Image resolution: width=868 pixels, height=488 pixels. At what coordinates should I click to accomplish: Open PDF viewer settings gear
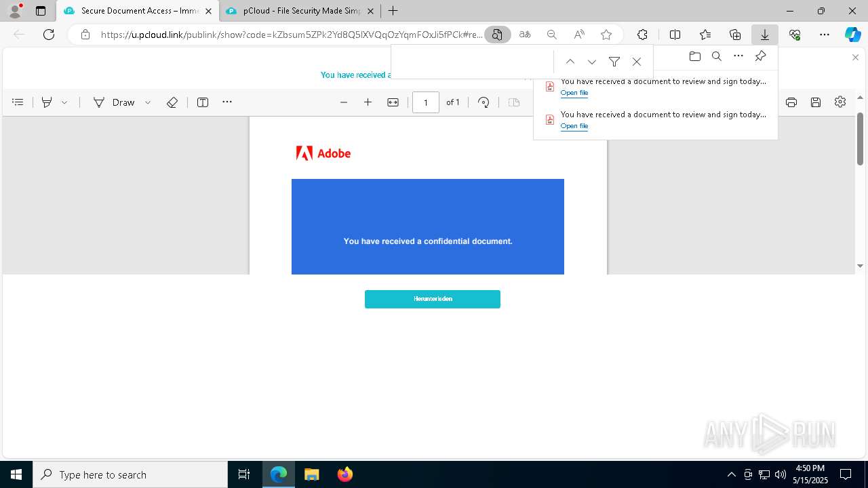[x=840, y=102]
